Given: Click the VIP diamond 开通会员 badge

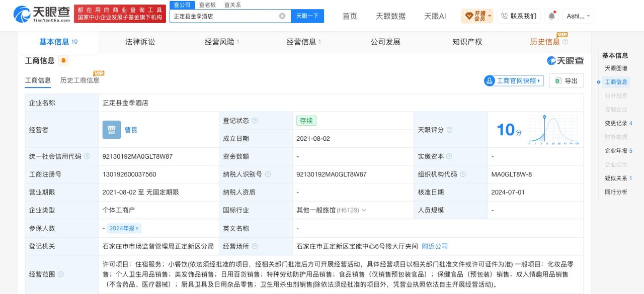Looking at the screenshot, I should point(477,16).
